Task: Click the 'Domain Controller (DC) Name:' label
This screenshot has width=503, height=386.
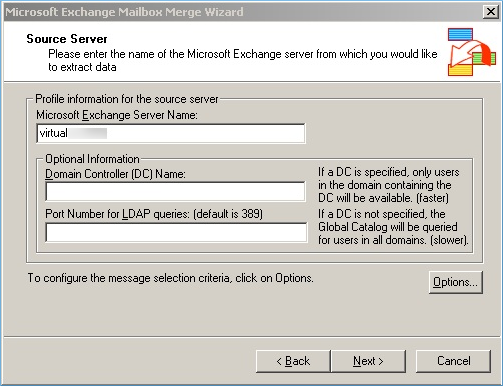Action: (x=115, y=174)
